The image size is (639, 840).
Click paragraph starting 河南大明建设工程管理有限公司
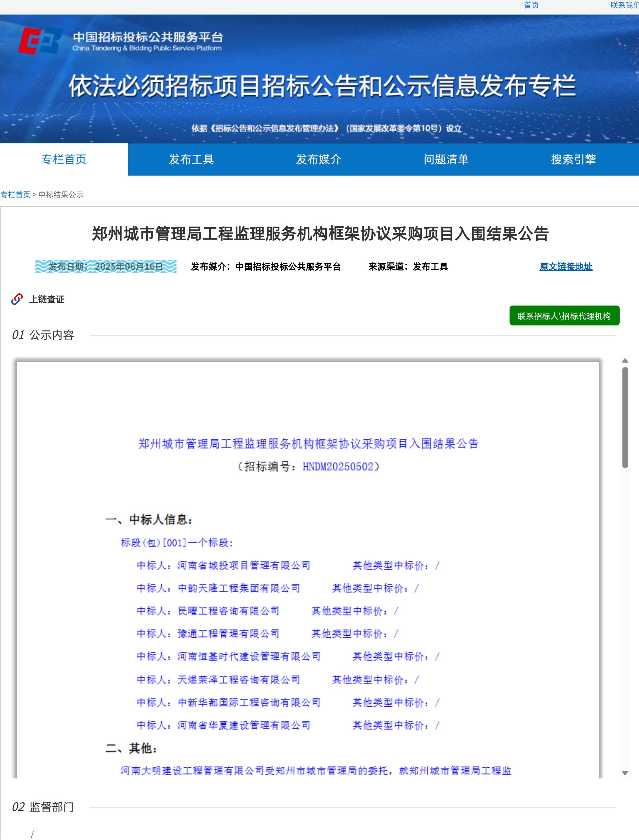(x=316, y=771)
